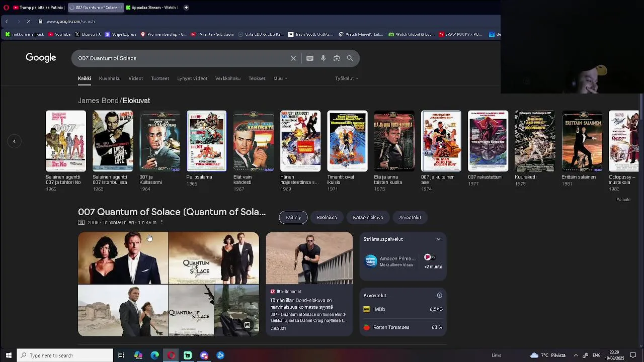Viewport: 644px width, 362px height.
Task: Switch to the iippadaa Stream browser tab
Action: point(151,8)
